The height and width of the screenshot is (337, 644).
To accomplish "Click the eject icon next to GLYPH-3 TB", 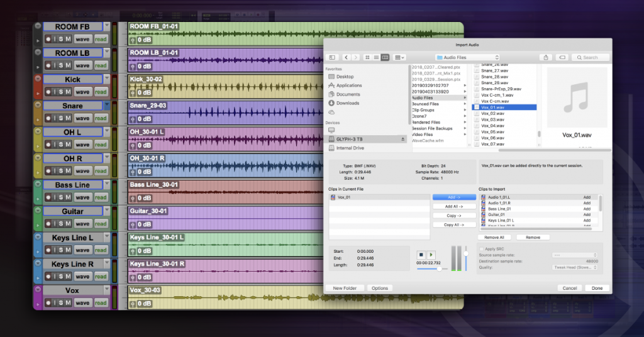I will coord(403,139).
